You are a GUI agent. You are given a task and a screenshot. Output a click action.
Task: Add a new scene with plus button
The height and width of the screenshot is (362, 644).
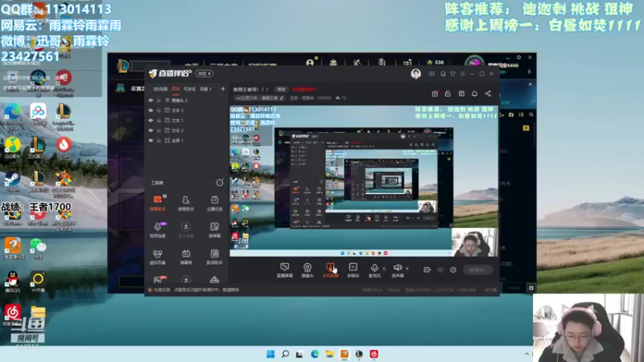pyautogui.click(x=223, y=88)
